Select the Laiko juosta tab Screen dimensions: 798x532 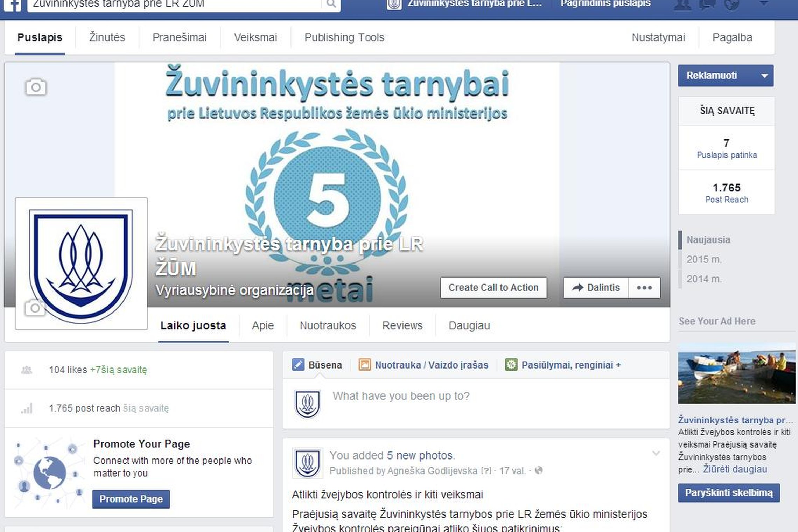tap(193, 325)
